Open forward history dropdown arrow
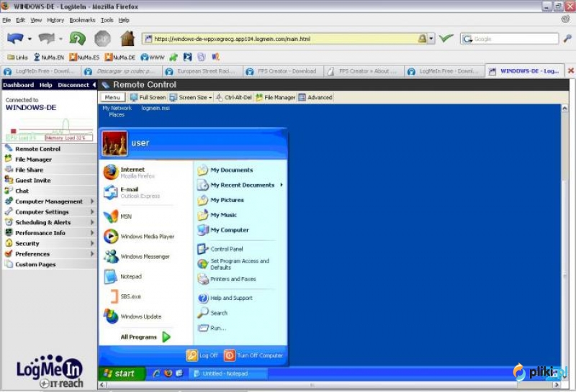The height and width of the screenshot is (392, 576). (60, 39)
